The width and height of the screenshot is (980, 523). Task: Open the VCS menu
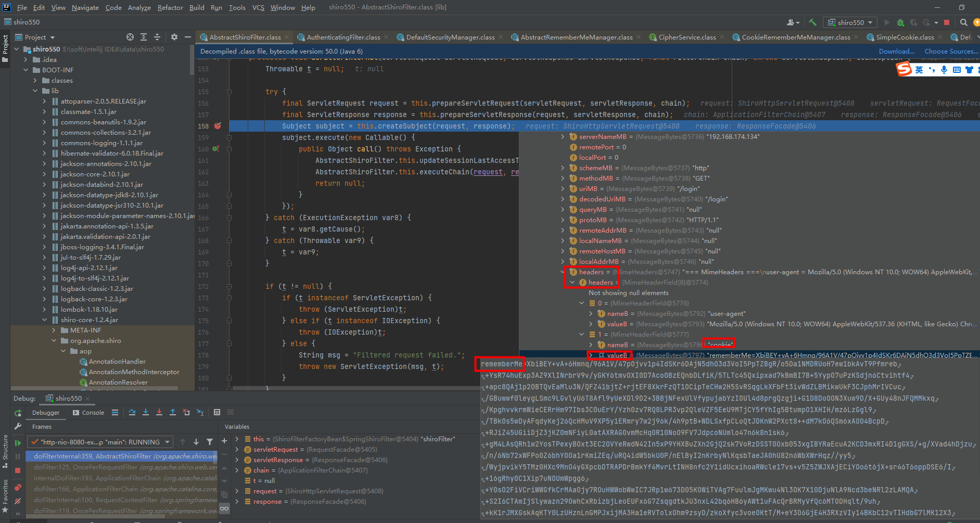[258, 7]
